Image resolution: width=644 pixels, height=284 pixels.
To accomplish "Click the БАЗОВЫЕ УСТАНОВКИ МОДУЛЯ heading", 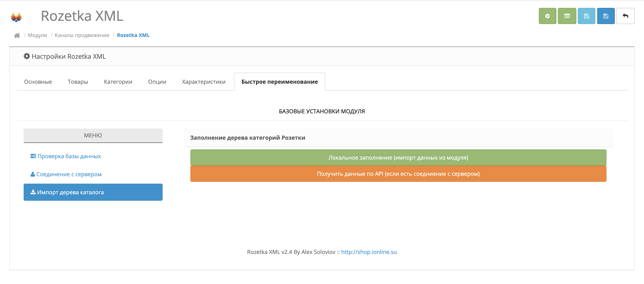I will tap(322, 111).
